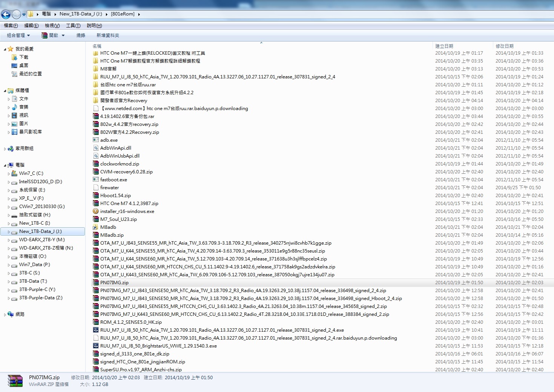
Task: Open the 文件 library icon
Action: pos(14,99)
